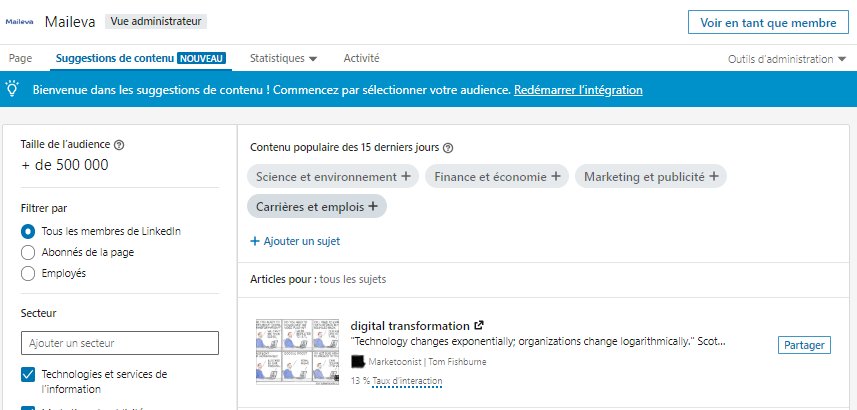Click Voir en tant que membre button
857x410 pixels.
[x=768, y=23]
